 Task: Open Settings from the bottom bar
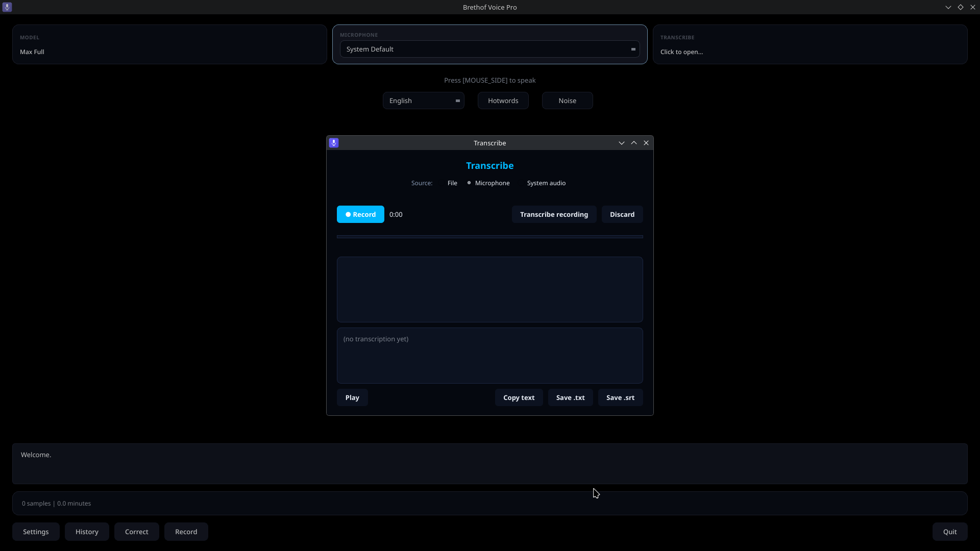(x=36, y=532)
